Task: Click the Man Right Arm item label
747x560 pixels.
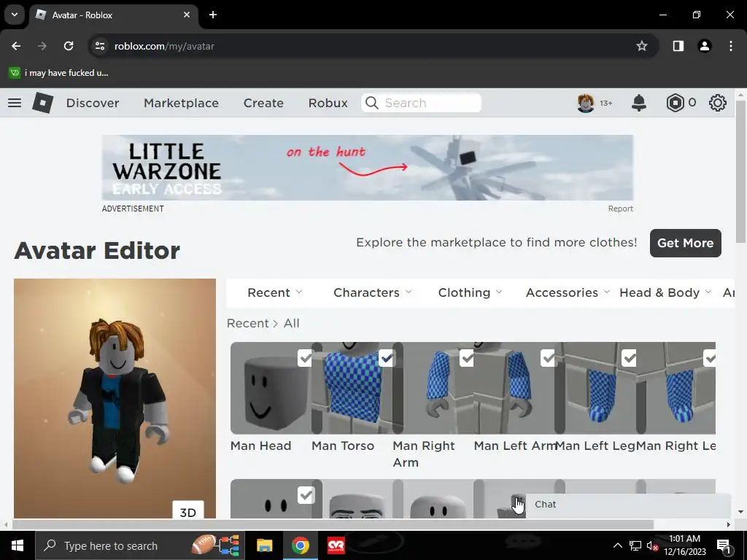Action: coord(424,454)
